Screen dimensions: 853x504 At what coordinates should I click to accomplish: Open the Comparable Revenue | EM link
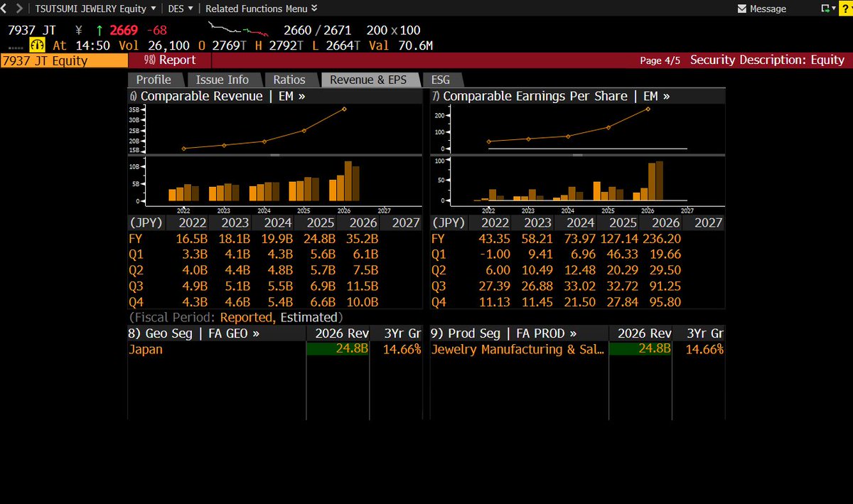[217, 96]
